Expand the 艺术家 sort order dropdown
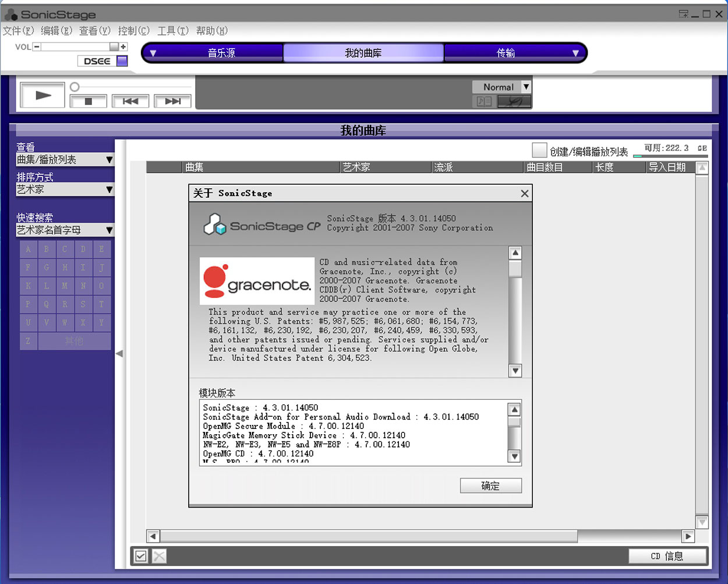 point(65,189)
